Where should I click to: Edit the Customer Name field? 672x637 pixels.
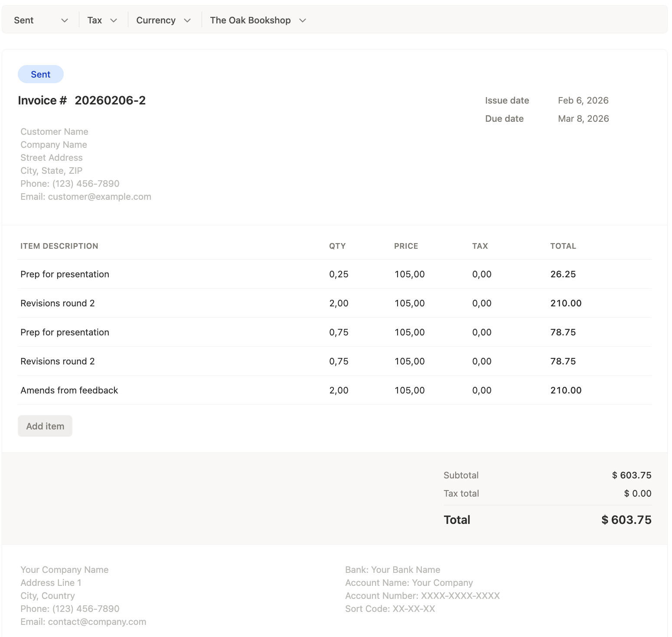point(54,131)
